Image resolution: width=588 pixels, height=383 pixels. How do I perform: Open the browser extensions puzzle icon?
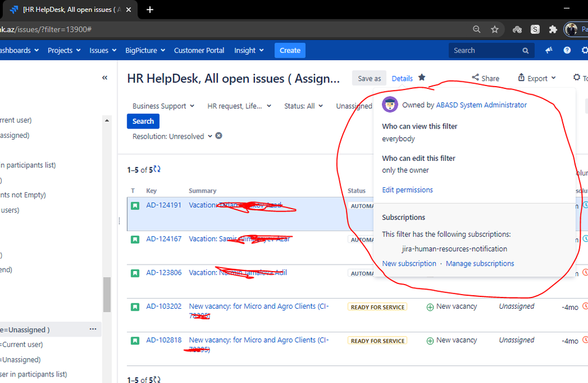click(553, 29)
